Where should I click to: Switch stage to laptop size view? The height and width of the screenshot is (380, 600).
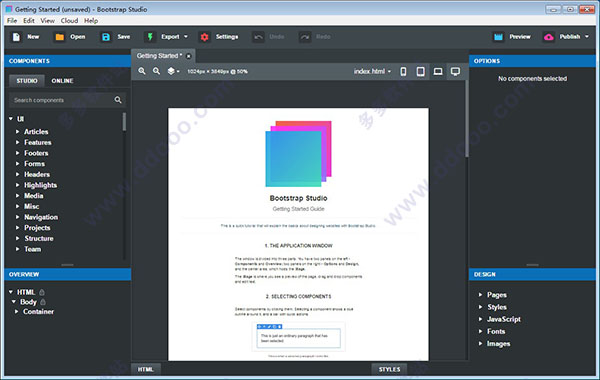(438, 71)
